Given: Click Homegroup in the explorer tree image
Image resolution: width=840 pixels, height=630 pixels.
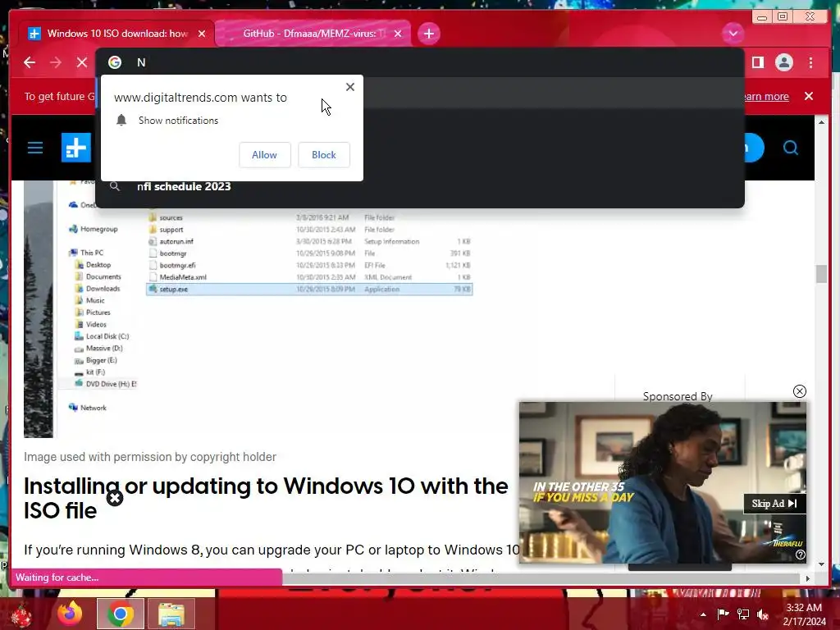Looking at the screenshot, I should (98, 229).
